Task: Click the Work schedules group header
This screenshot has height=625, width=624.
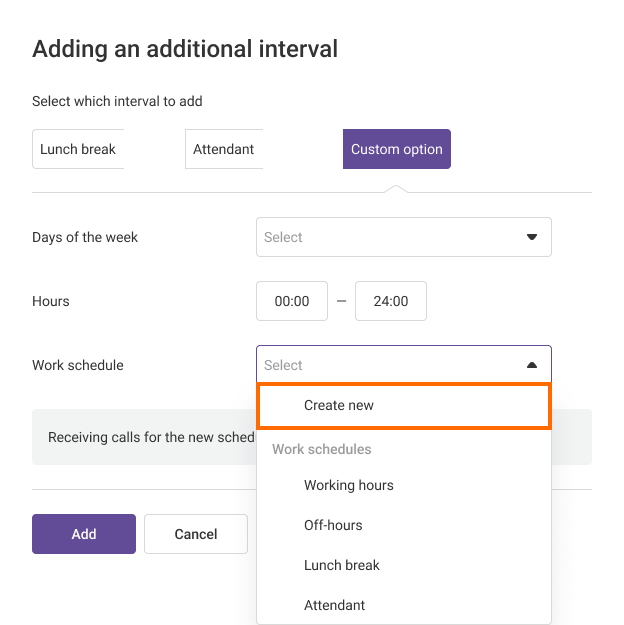Action: point(322,449)
